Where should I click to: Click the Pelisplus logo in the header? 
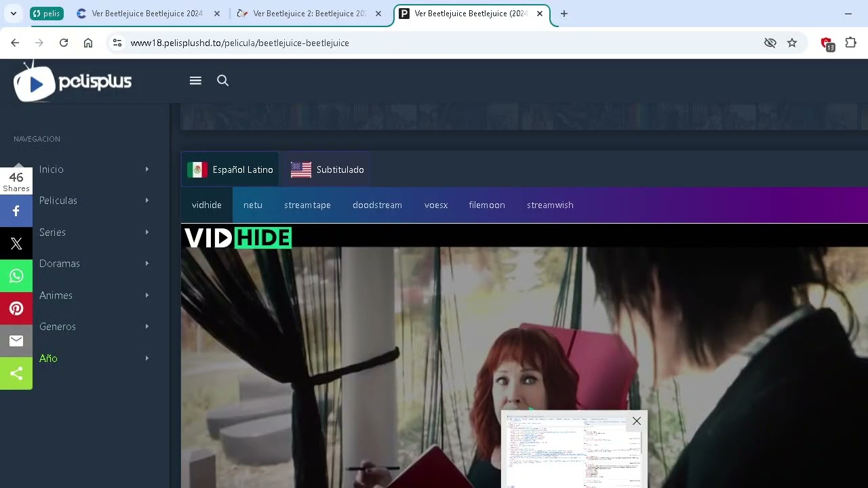click(x=71, y=81)
